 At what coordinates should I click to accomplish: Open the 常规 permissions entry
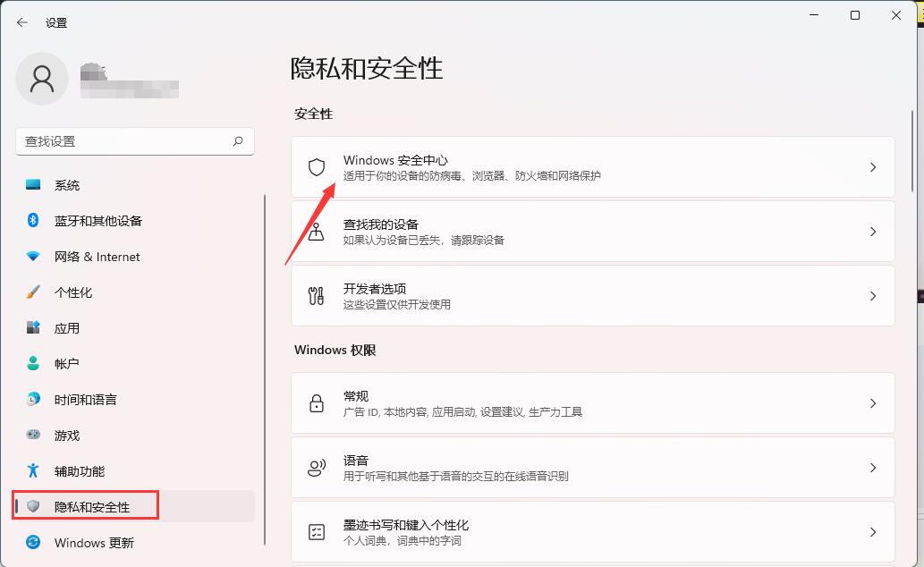pyautogui.click(x=593, y=403)
